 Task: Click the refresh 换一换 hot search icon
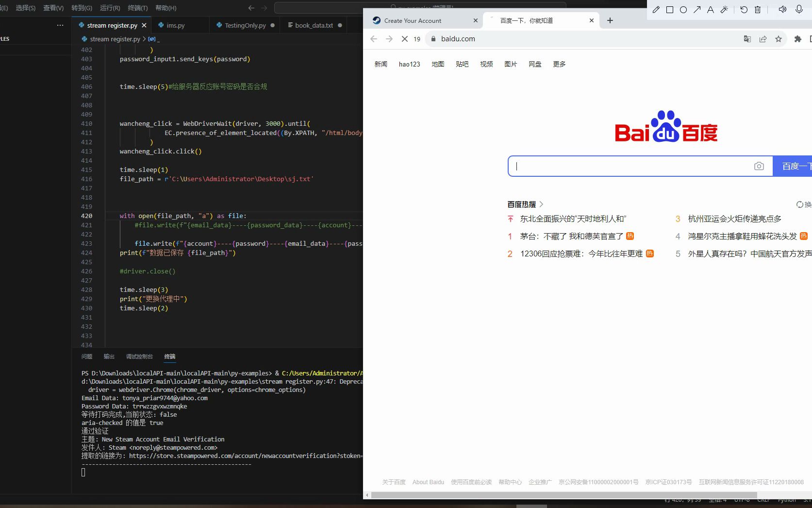click(x=800, y=204)
